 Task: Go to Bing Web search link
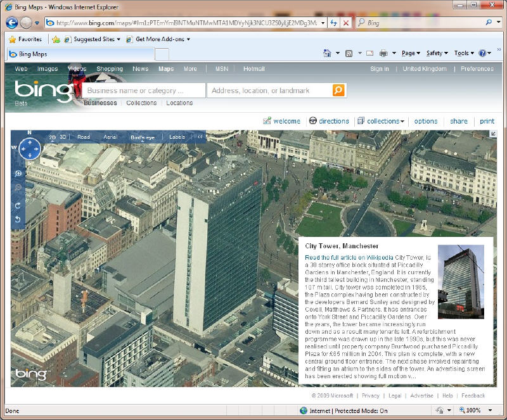click(x=21, y=69)
